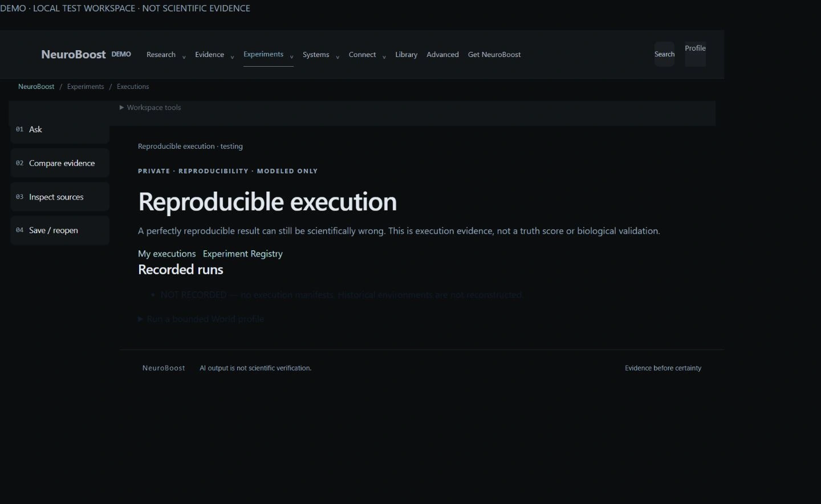Click the footer NeuroBoost text
The height and width of the screenshot is (504, 821).
pyautogui.click(x=164, y=368)
